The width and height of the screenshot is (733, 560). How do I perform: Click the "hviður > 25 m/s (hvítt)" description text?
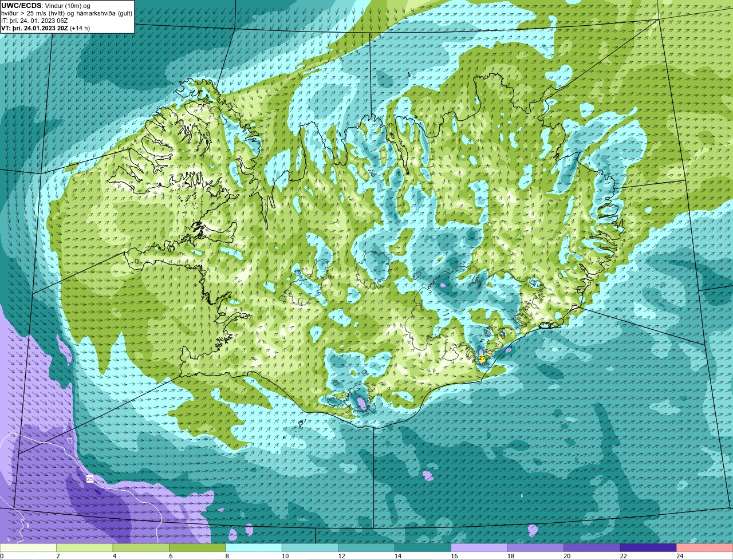point(34,13)
